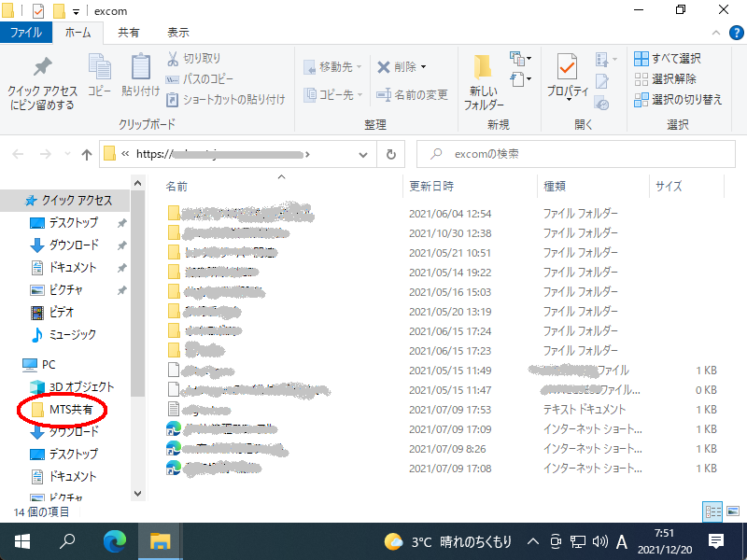
Task: Sort by the 更新日時 column header
Action: point(431,186)
